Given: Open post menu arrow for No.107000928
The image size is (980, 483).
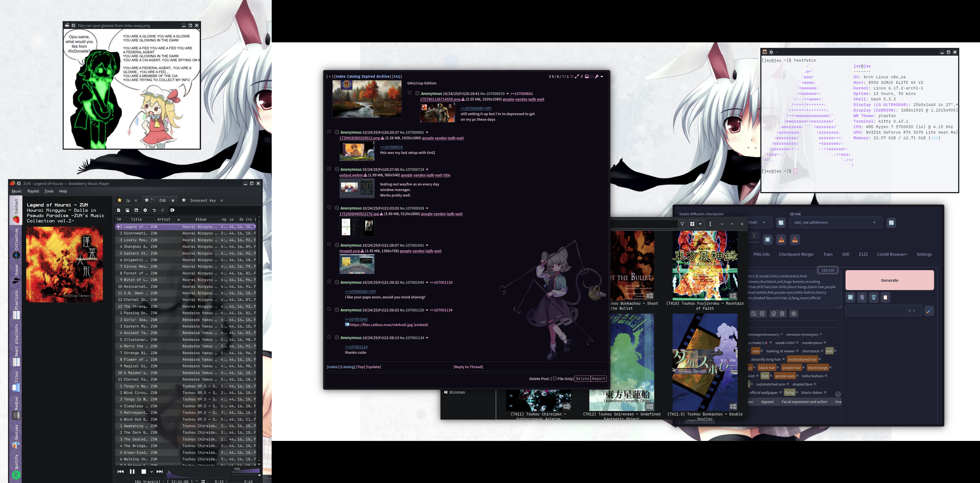Looking at the screenshot, I should pyautogui.click(x=427, y=208).
